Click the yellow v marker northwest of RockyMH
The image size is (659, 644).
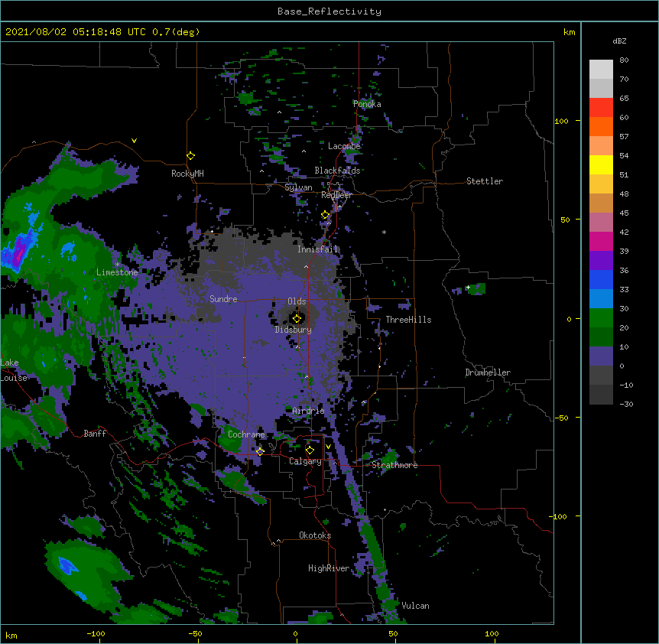pyautogui.click(x=134, y=141)
